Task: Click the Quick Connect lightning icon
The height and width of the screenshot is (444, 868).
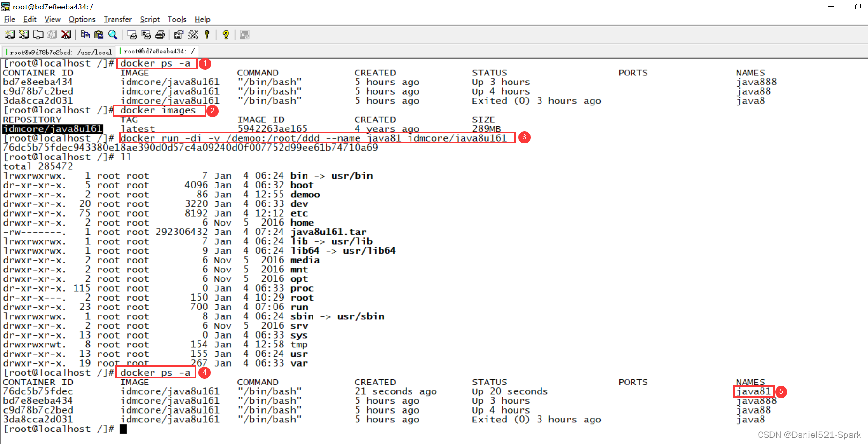Action: click(24, 35)
